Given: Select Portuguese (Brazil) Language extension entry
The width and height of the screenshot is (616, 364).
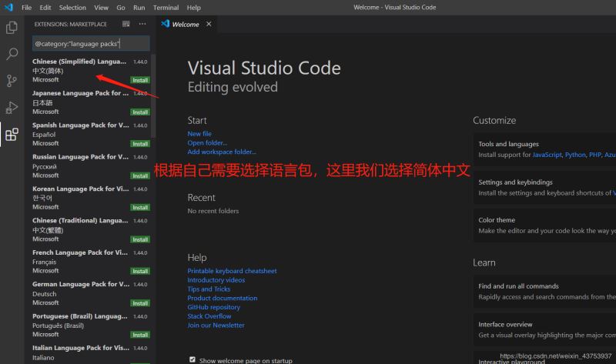Looking at the screenshot, I should tap(90, 325).
